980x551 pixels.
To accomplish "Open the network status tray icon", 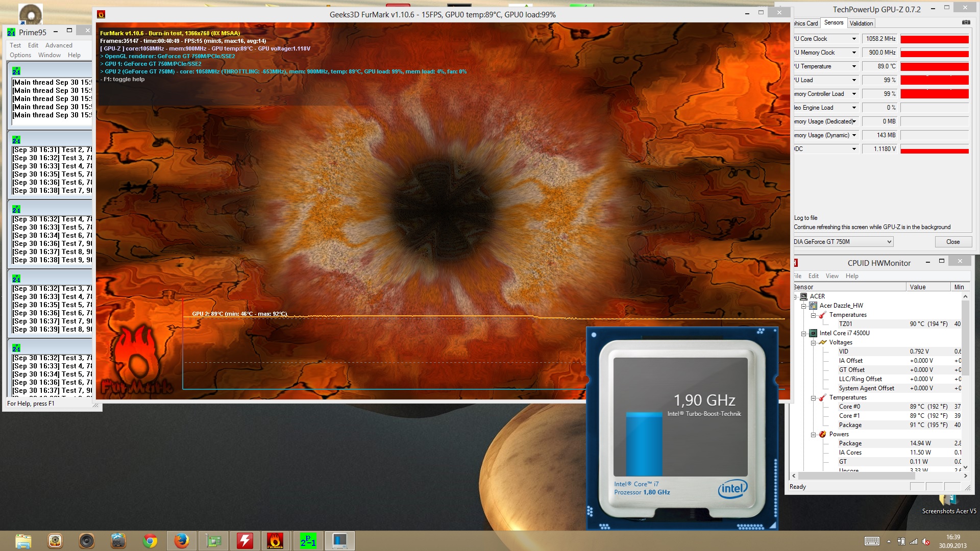I will pyautogui.click(x=914, y=541).
